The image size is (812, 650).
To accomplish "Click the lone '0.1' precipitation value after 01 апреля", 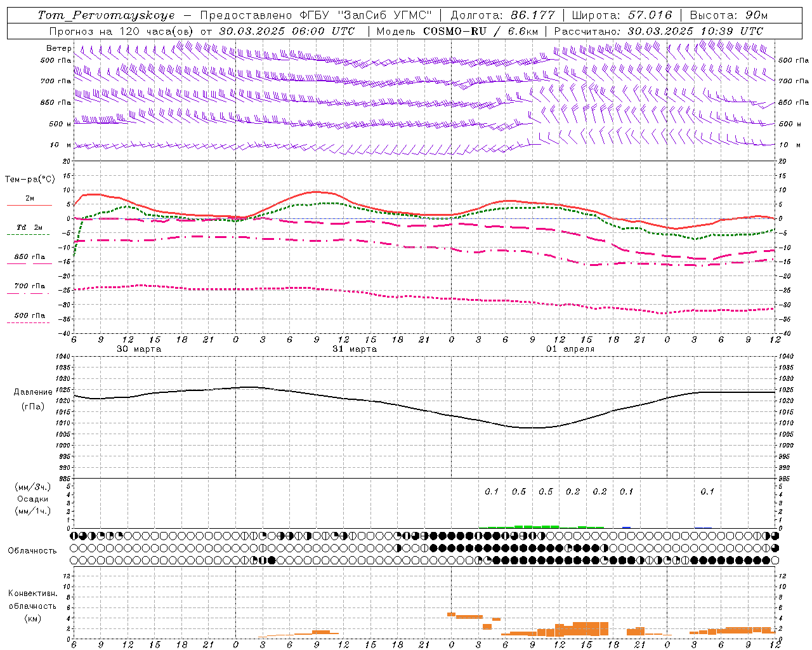I will point(707,491).
